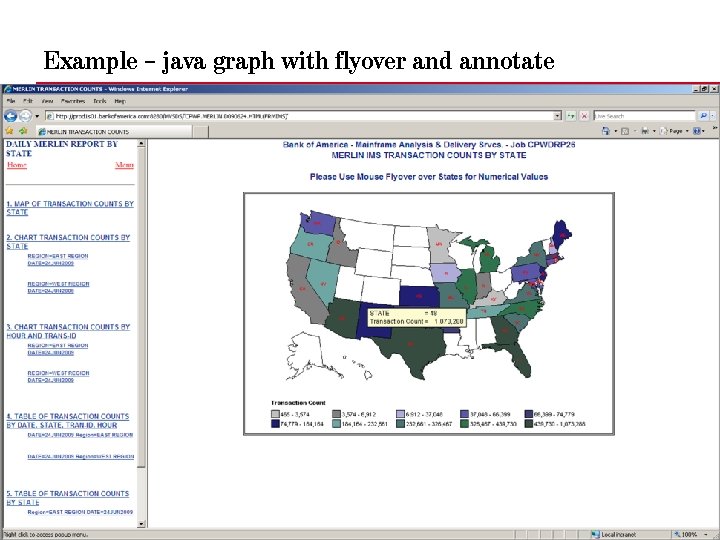Click the Home toolbar icon

[x=606, y=131]
